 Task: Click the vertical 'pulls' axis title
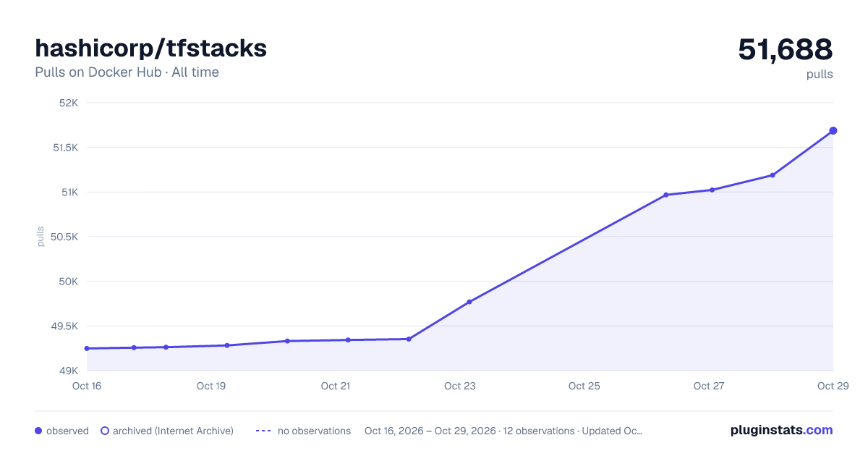coord(41,237)
